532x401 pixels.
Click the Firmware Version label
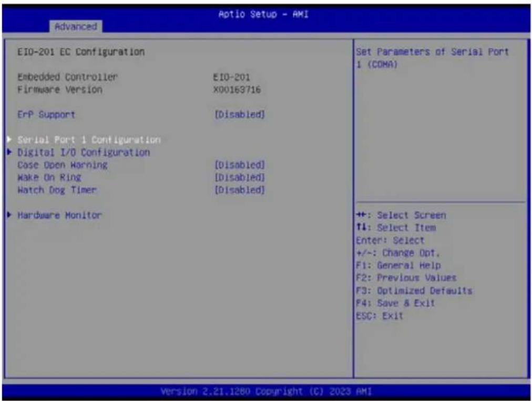(60, 89)
